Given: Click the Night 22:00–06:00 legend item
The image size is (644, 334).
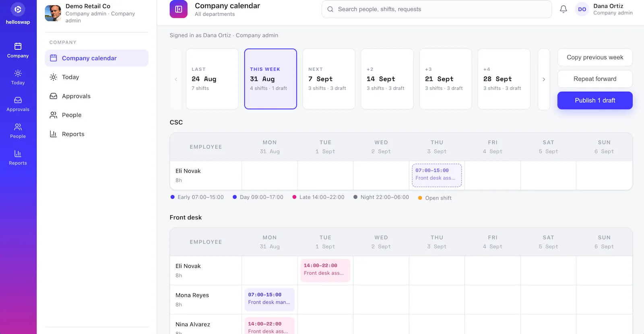Looking at the screenshot, I should pyautogui.click(x=381, y=197).
